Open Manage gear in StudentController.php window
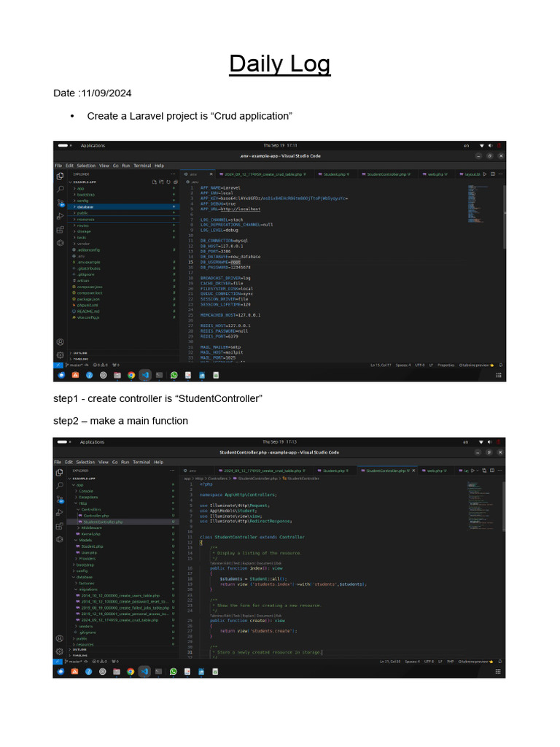 point(60,651)
